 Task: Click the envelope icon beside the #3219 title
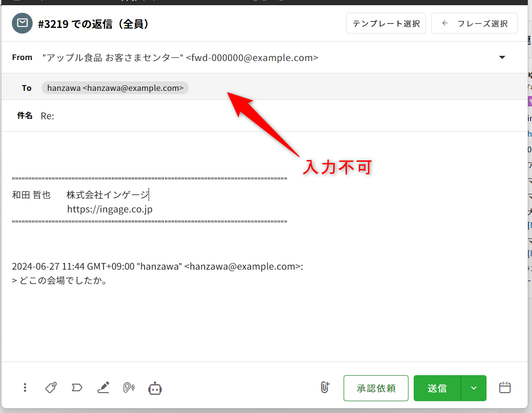point(22,23)
